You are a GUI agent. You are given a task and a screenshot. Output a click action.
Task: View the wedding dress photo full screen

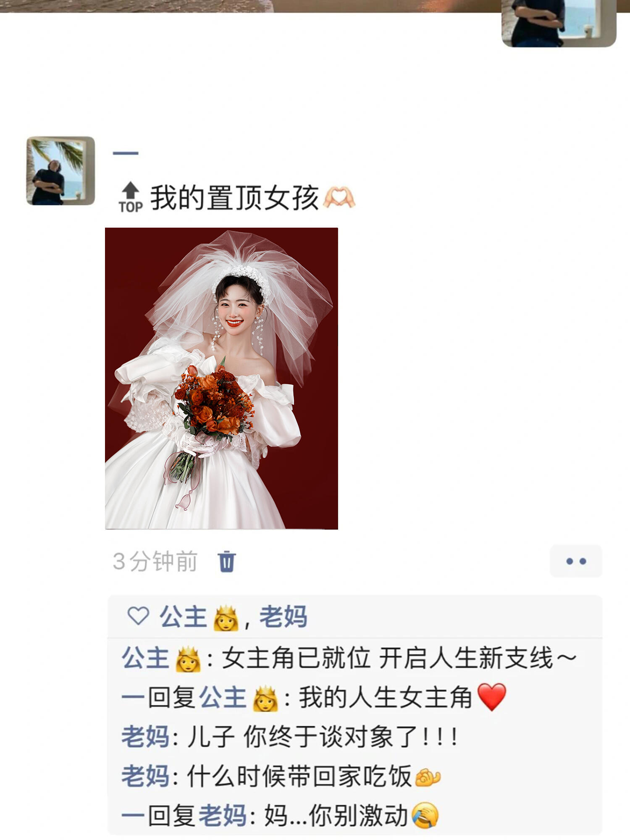221,378
